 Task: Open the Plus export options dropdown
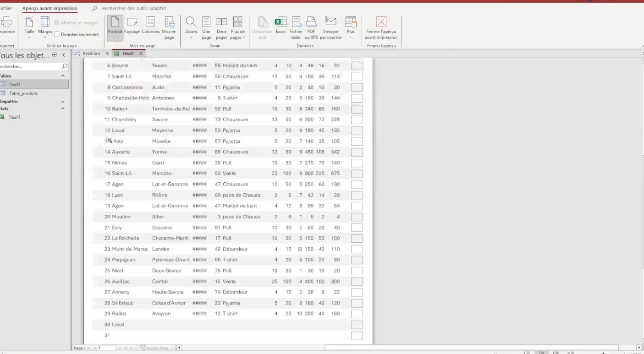click(x=351, y=28)
